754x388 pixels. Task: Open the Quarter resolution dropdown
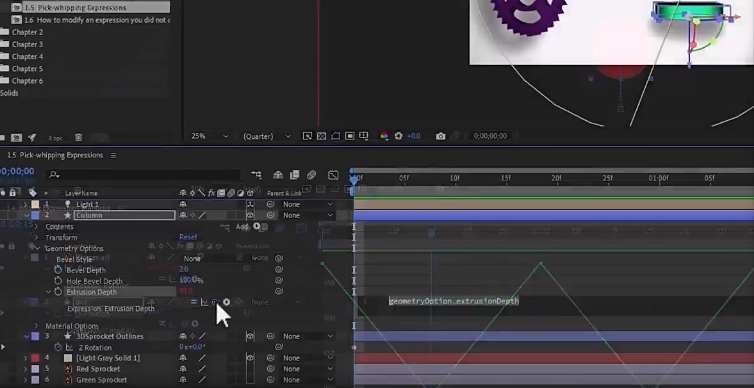click(267, 136)
